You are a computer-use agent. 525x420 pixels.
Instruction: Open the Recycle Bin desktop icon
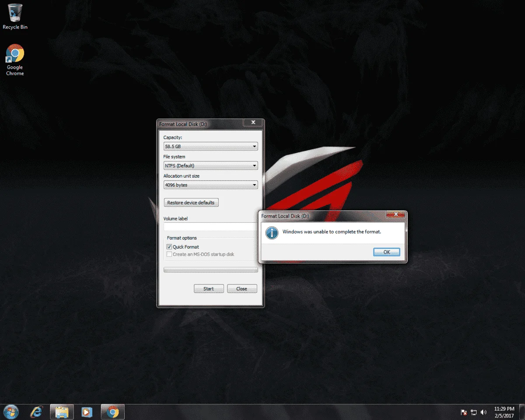(15, 17)
